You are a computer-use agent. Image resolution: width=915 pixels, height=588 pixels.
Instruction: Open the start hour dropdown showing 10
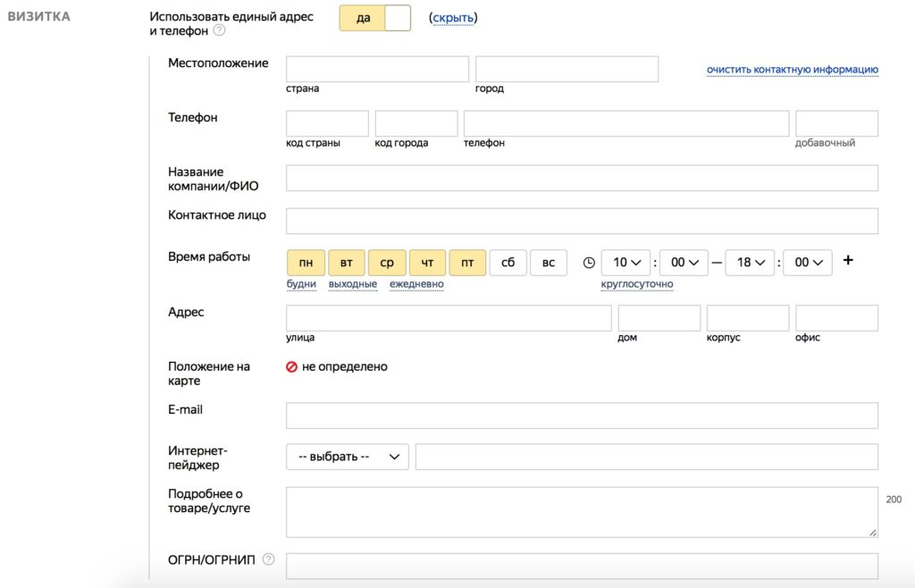pyautogui.click(x=625, y=263)
